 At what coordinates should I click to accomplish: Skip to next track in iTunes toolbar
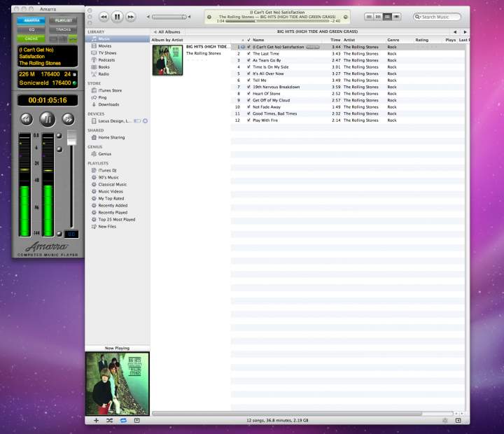130,17
